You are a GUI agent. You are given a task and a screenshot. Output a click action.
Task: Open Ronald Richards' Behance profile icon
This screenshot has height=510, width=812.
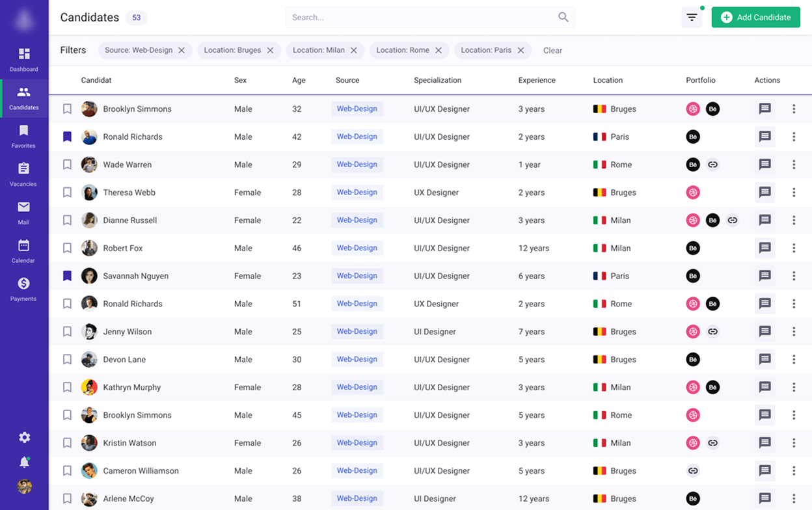[x=692, y=137]
